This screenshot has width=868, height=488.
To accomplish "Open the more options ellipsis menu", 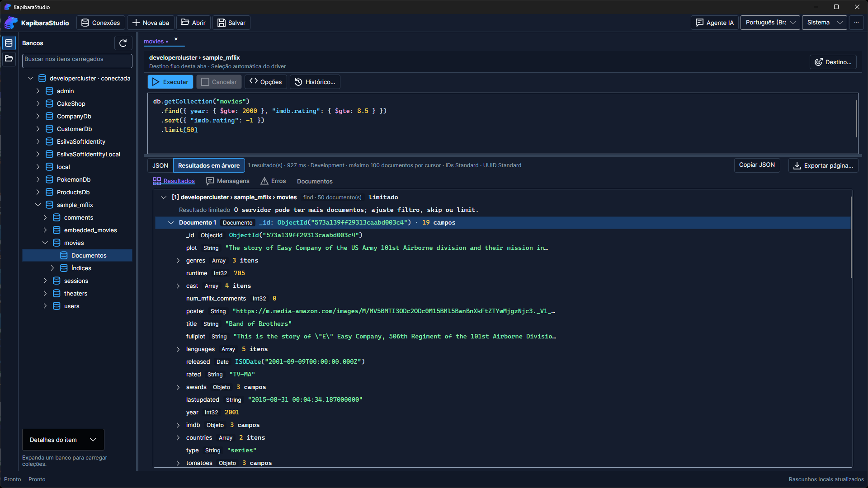I will [x=856, y=23].
